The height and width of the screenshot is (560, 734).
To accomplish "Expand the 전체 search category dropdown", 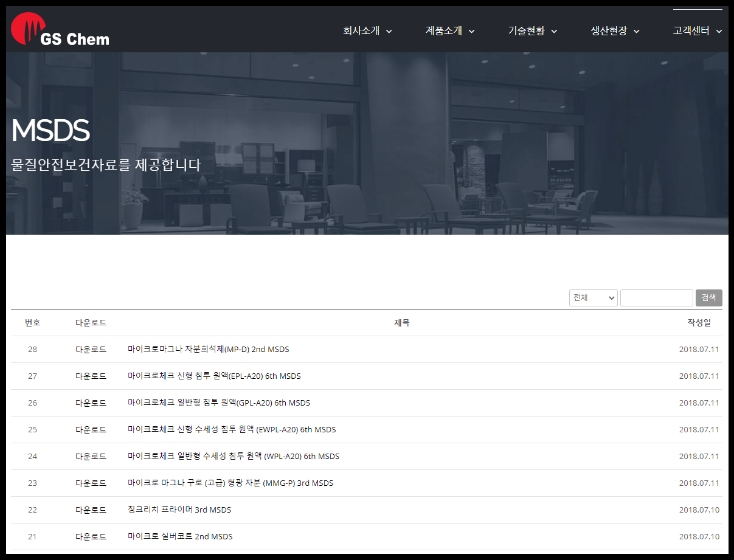I will (x=594, y=298).
